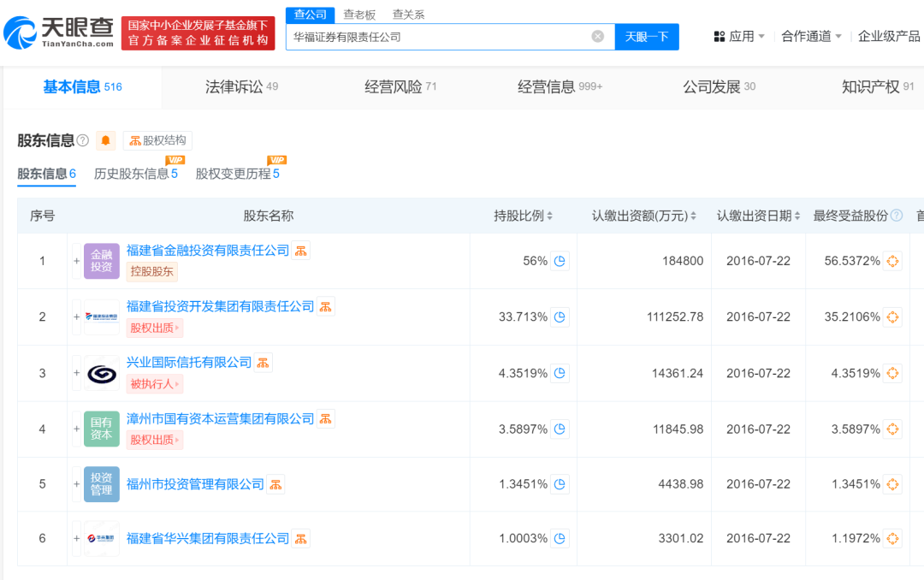Switch to 公司发展 tab
The height and width of the screenshot is (580, 924).
pos(719,87)
